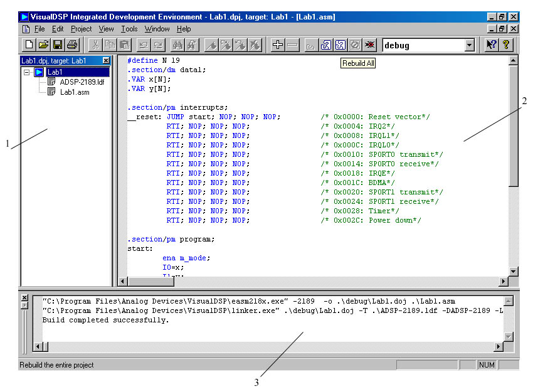Click the editor horizontal scrollbar thumb

tap(150, 281)
